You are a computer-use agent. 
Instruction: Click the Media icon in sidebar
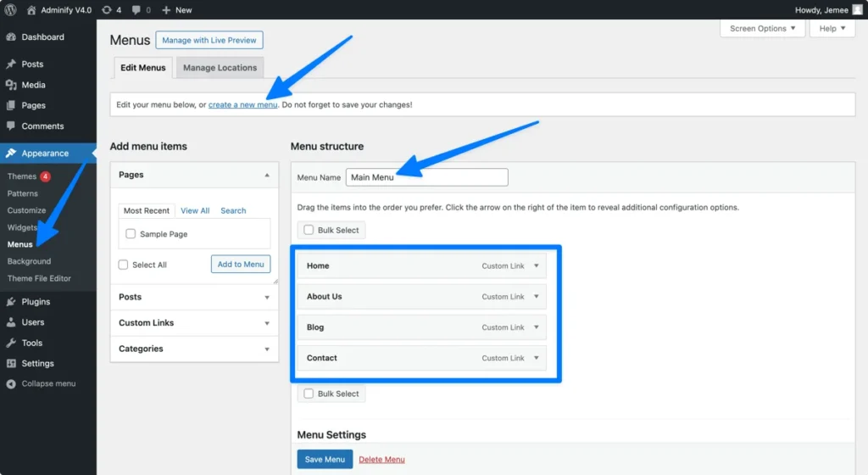click(11, 85)
